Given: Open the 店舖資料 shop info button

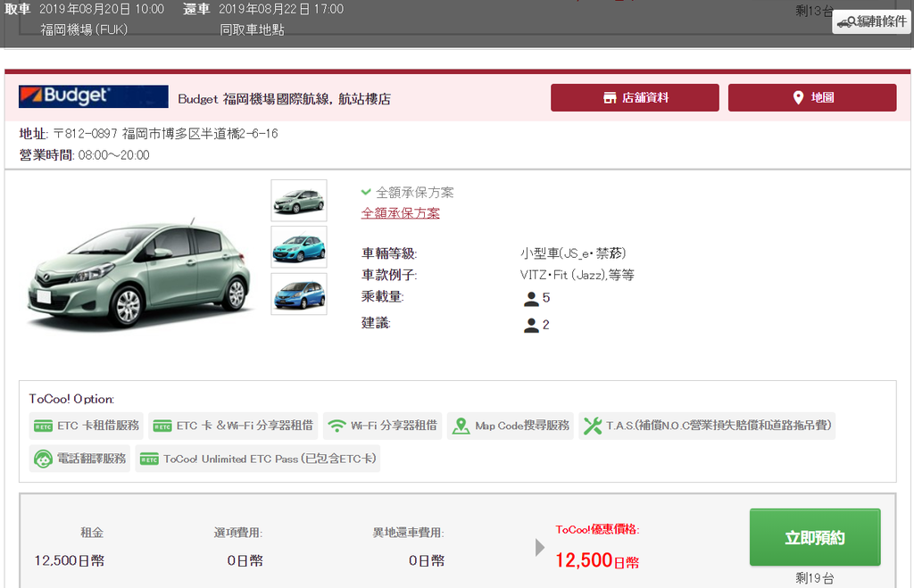Looking at the screenshot, I should tap(635, 97).
